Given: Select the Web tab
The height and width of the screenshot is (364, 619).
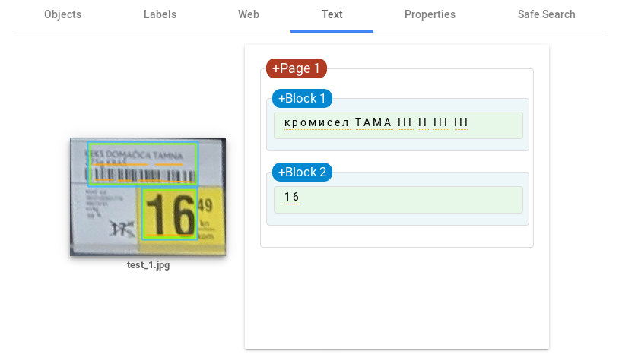Looking at the screenshot, I should click(x=249, y=14).
